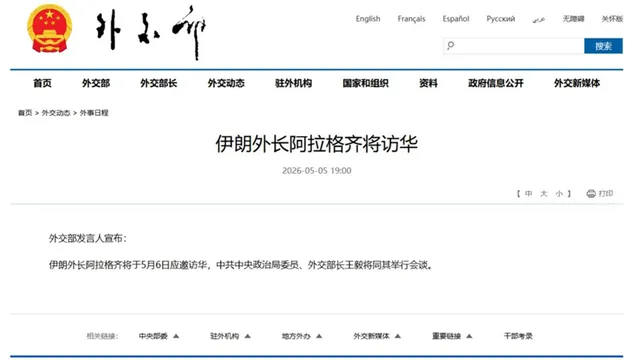This screenshot has width=640, height=360.
Task: Open the 干部考录 footer link
Action: [x=518, y=336]
